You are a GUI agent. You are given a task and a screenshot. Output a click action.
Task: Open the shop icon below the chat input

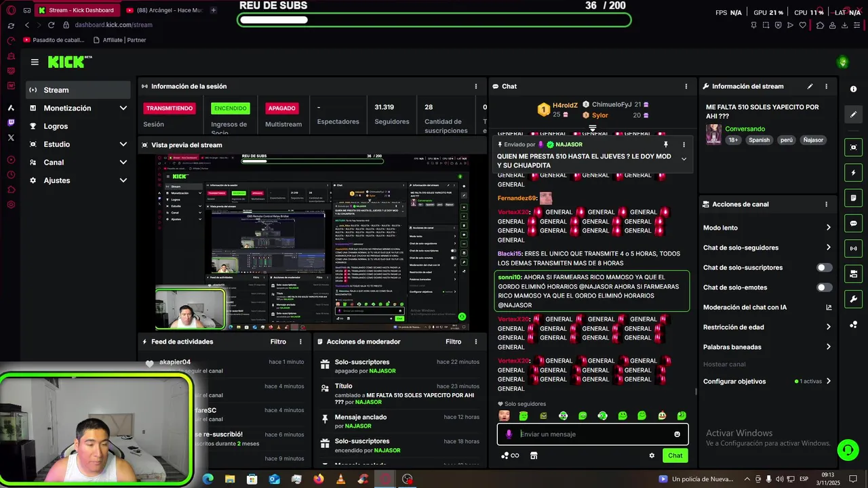pyautogui.click(x=534, y=455)
